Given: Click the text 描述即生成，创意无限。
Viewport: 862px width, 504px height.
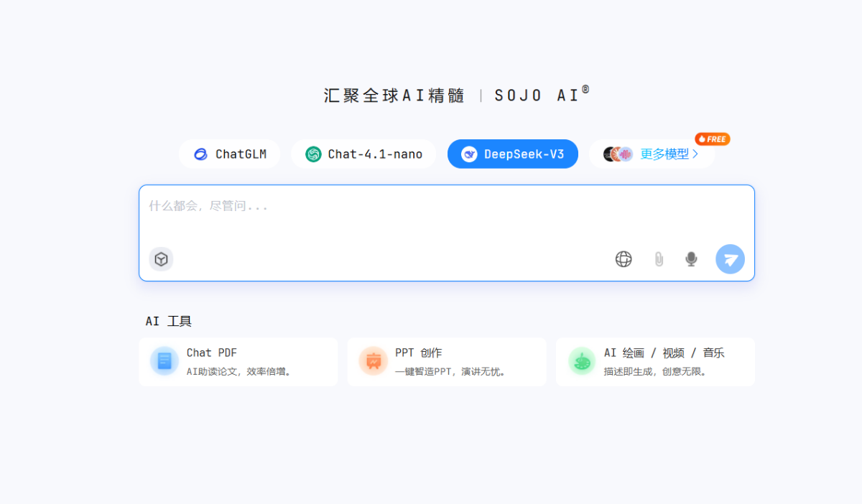Looking at the screenshot, I should [x=657, y=372].
